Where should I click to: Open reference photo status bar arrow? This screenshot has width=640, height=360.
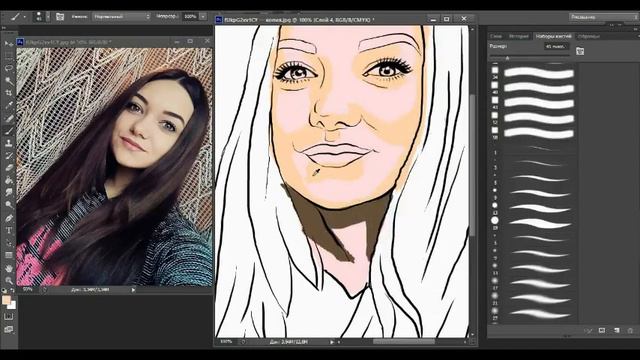tap(133, 290)
